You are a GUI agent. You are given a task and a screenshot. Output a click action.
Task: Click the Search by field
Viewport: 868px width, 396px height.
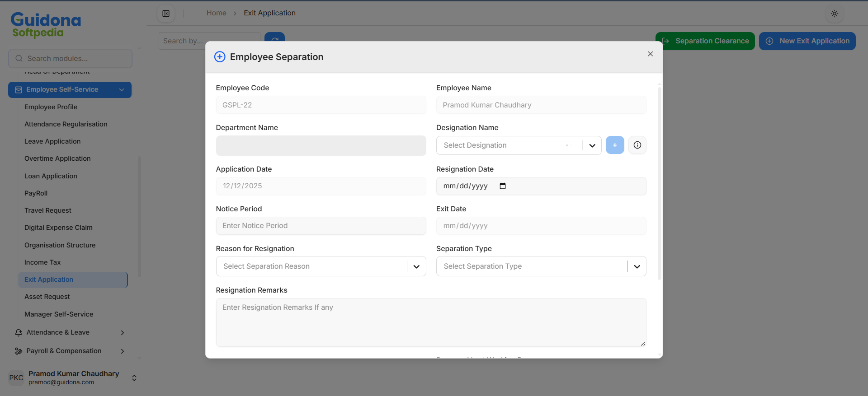coord(209,41)
